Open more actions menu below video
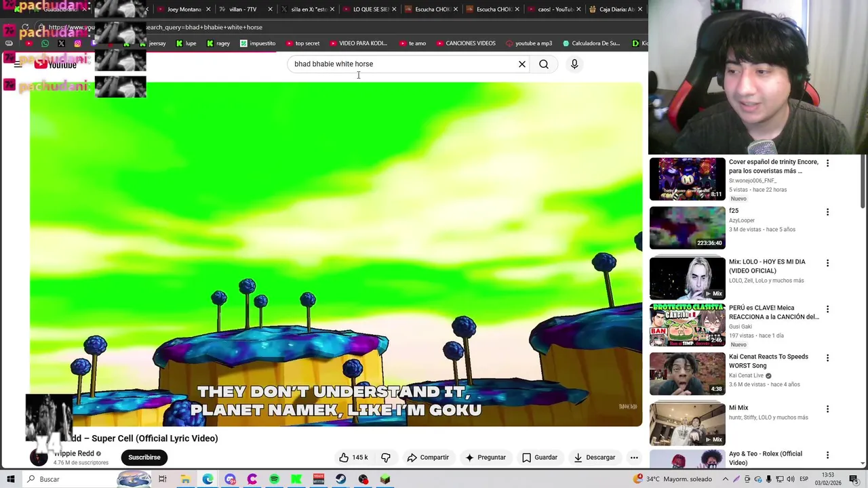 [x=634, y=457]
